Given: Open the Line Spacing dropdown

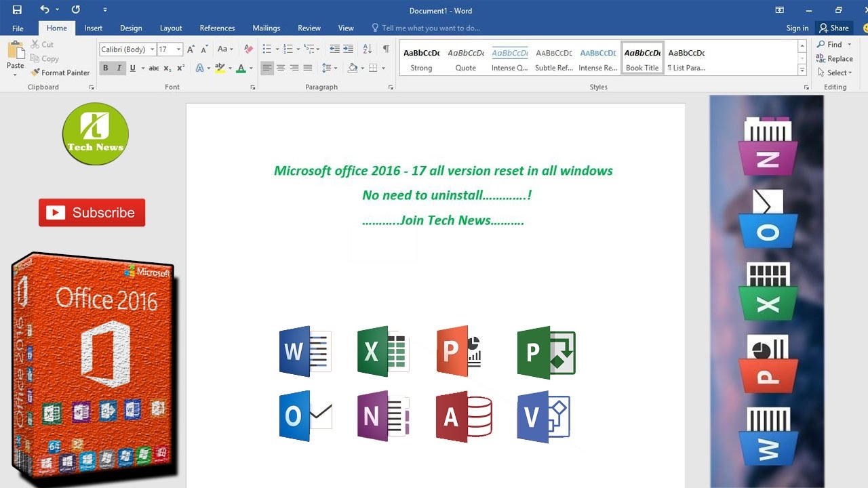Looking at the screenshot, I should click(330, 68).
